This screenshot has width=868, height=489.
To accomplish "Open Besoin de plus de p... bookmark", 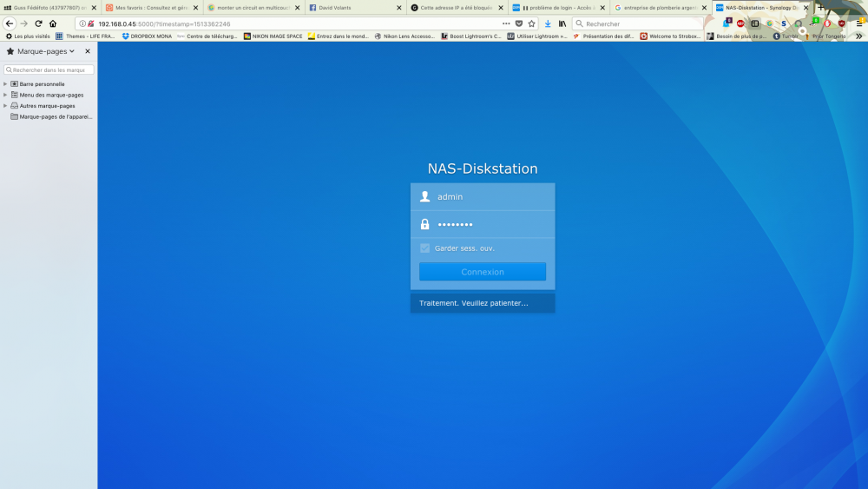I will click(x=737, y=36).
